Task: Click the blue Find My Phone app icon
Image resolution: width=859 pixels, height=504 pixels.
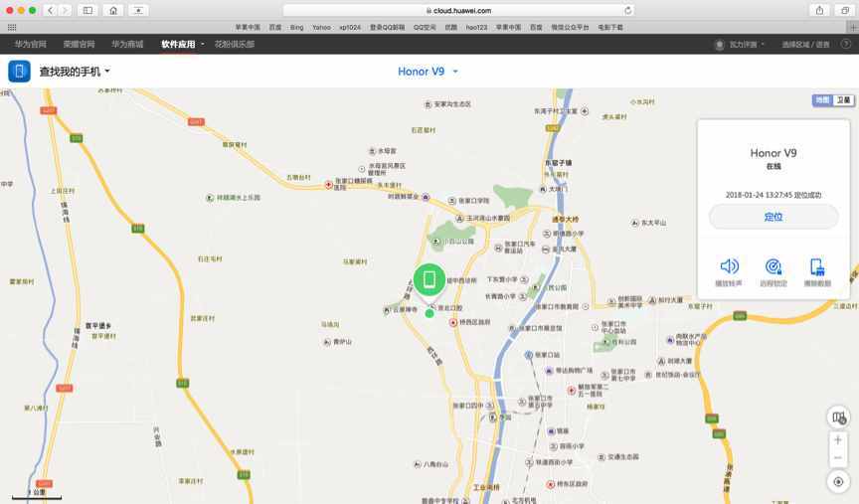Action: pyautogui.click(x=19, y=72)
